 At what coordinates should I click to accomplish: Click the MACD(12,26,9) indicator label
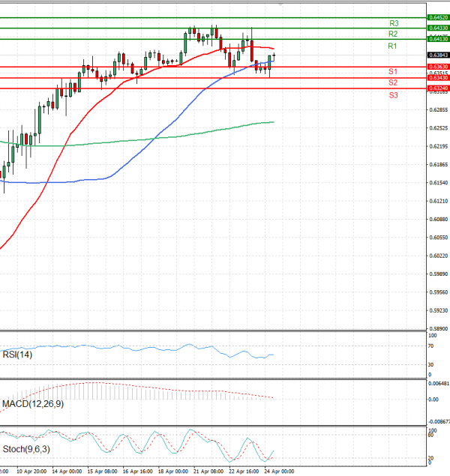click(x=33, y=404)
